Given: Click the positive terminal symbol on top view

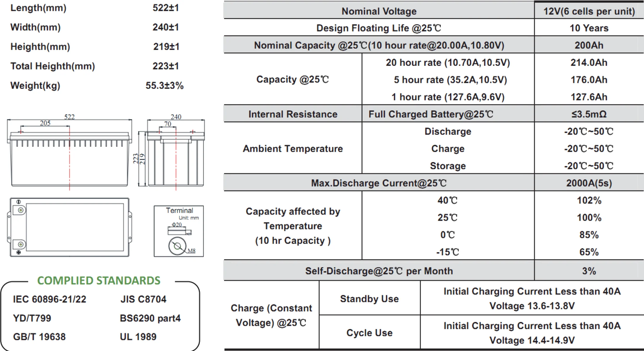Looking at the screenshot, I should [x=19, y=252].
